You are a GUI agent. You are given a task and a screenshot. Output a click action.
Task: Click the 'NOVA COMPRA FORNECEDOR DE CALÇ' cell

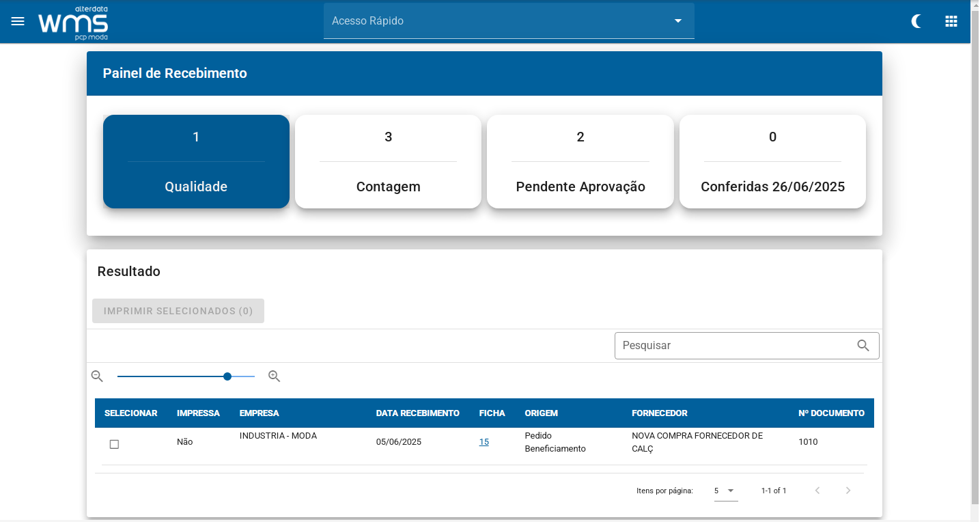(697, 442)
